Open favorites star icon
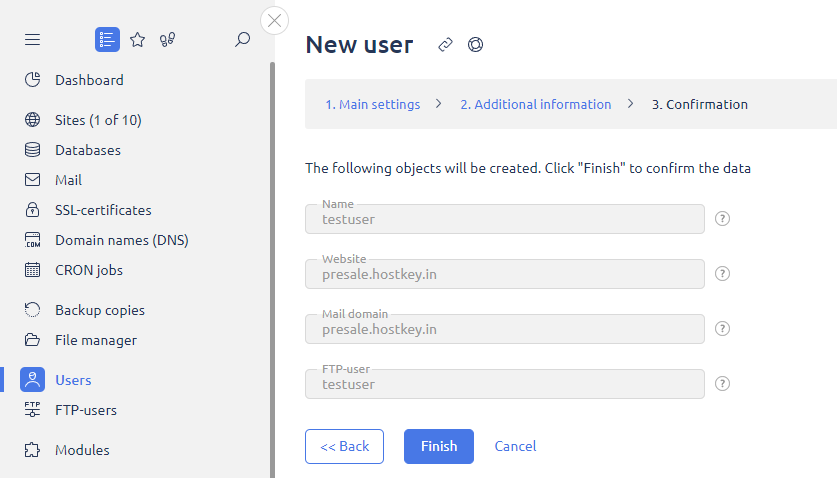837x478 pixels. 138,40
